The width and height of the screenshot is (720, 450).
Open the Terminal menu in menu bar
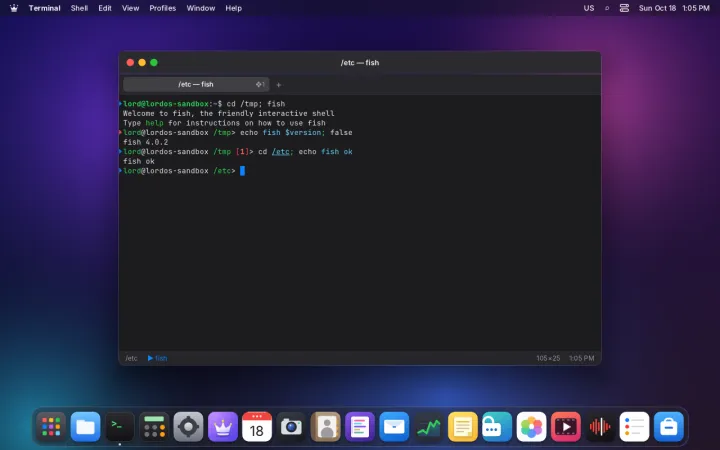pos(45,8)
